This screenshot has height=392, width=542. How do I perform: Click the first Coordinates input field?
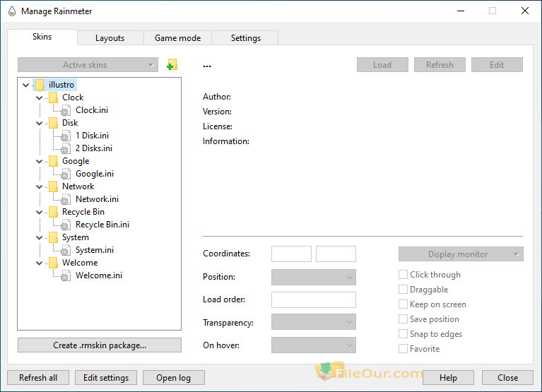click(x=291, y=254)
